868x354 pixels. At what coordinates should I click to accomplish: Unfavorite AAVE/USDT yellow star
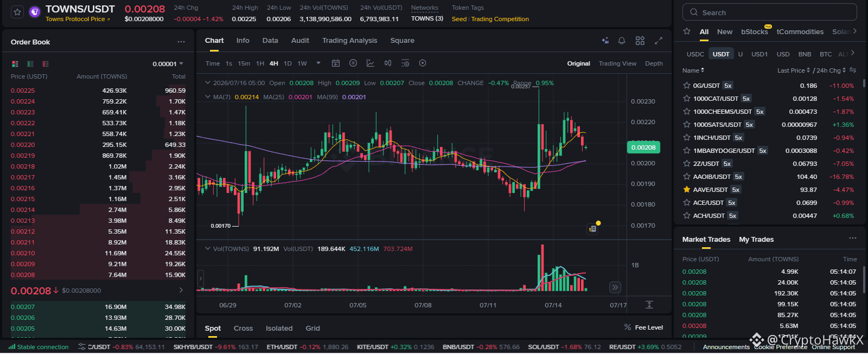click(x=687, y=190)
